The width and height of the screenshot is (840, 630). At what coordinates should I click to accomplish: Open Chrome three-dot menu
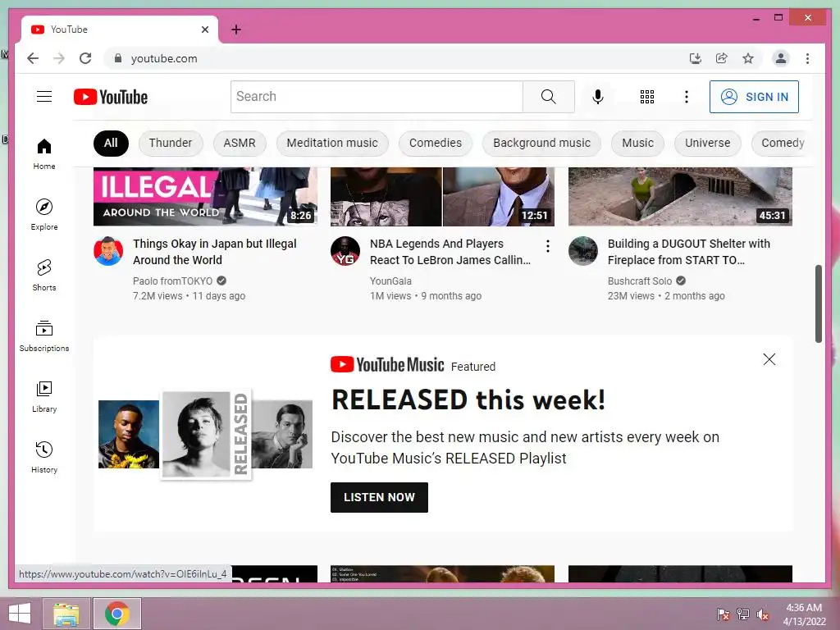pyautogui.click(x=807, y=58)
